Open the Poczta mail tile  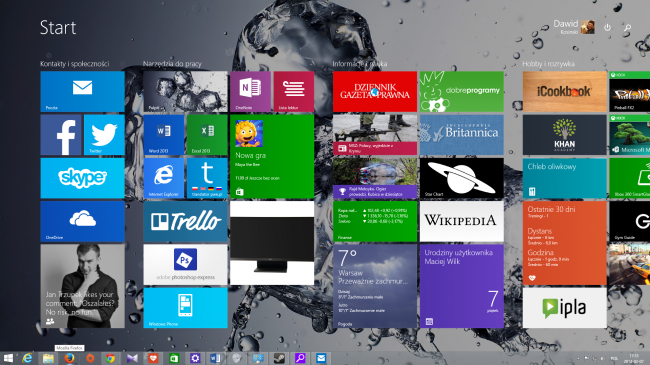coord(82,92)
